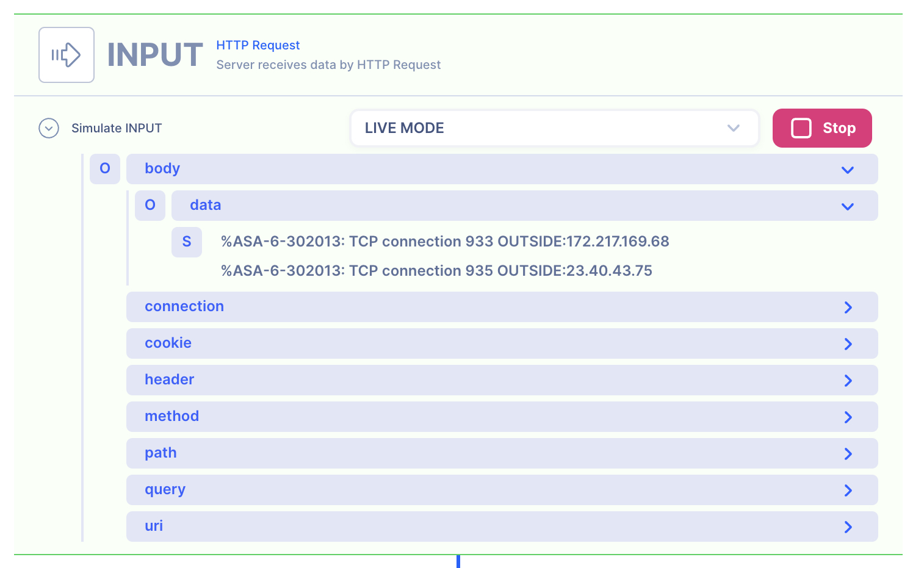Click the Simulate INPUT label
The height and width of the screenshot is (568, 924).
click(117, 128)
